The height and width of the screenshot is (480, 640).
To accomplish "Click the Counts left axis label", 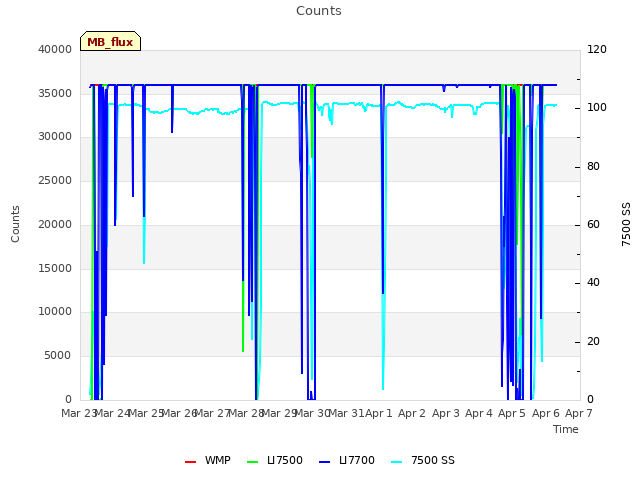I will click(x=16, y=224).
